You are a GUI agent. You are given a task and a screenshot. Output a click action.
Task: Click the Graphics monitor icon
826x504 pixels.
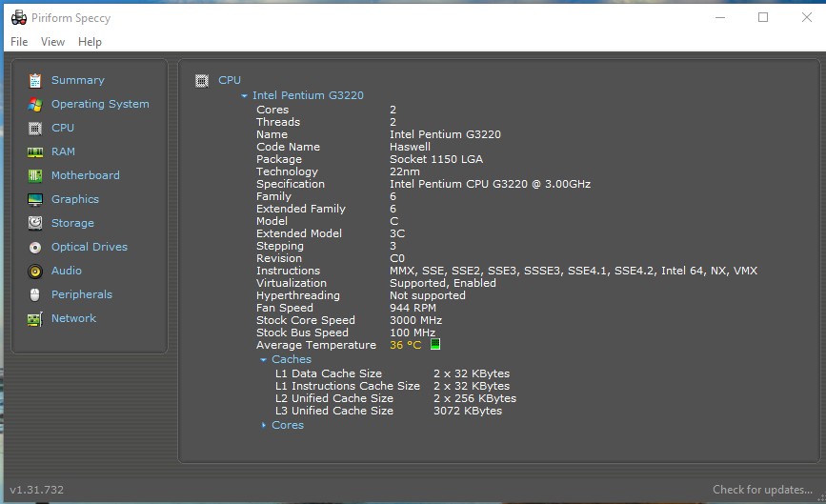[x=35, y=199]
